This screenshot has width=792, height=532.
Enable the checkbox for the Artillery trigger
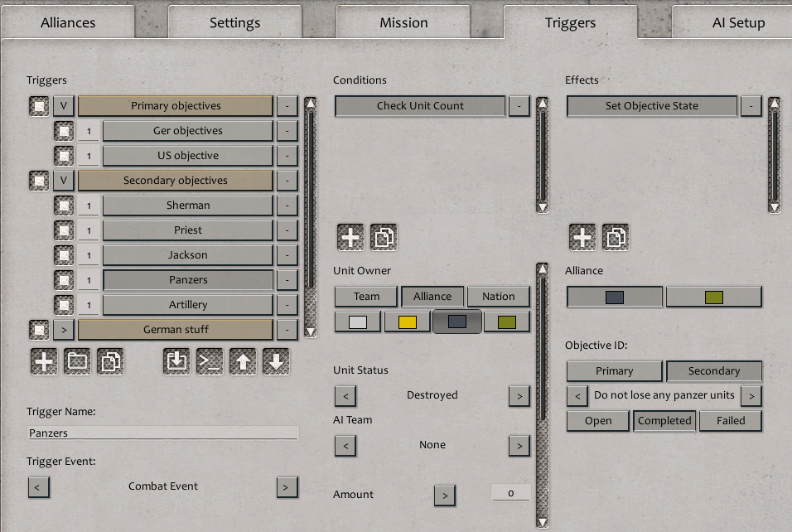click(x=64, y=305)
